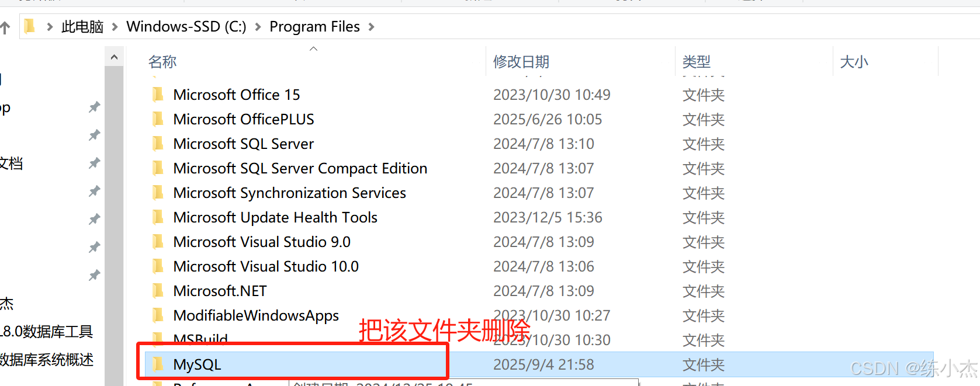Click date 2025/9/4 21:58 cell
The height and width of the screenshot is (386, 980).
[543, 364]
